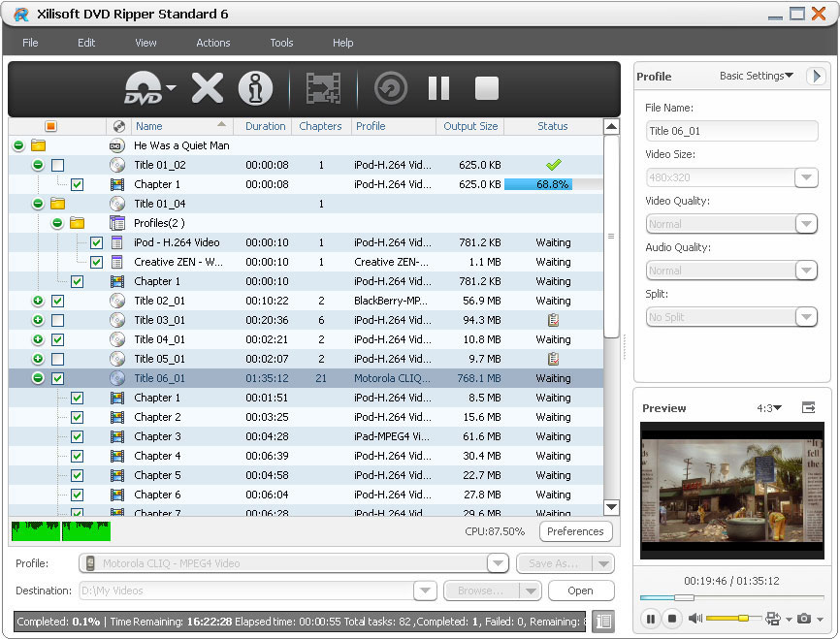This screenshot has height=639, width=840.
Task: Click the Add Profile film icon
Action: point(322,89)
